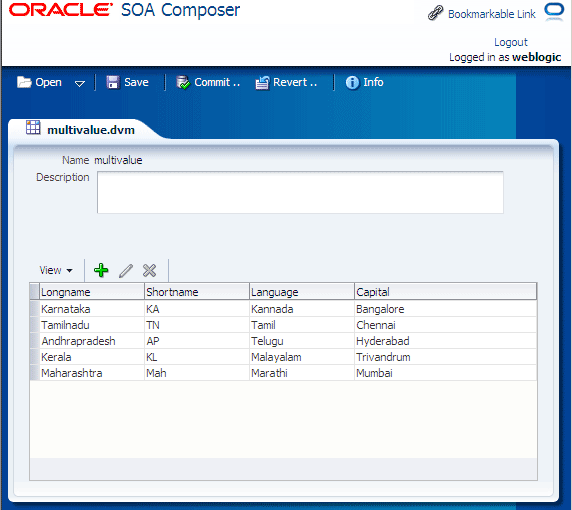Click the TN shortname cell
This screenshot has height=510, width=572.
tap(197, 325)
